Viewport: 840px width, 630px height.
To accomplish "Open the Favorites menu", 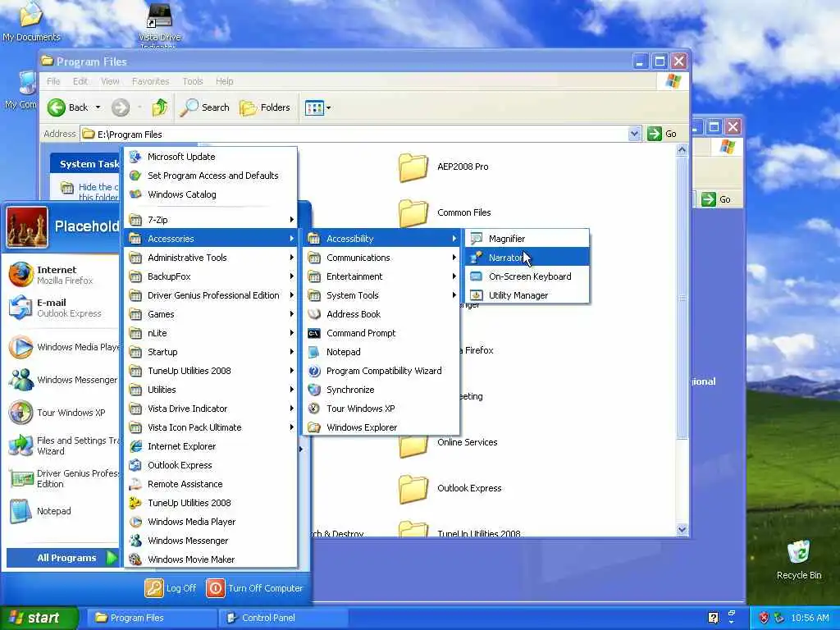I will point(151,81).
